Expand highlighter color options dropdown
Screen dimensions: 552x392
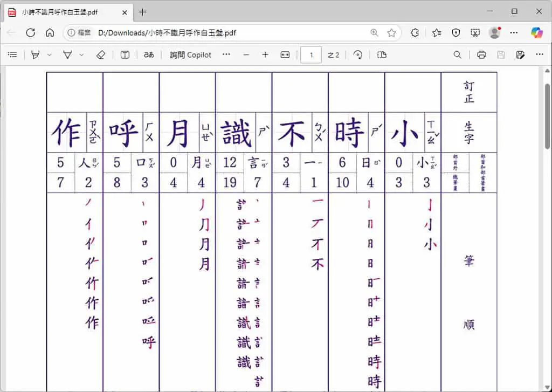pyautogui.click(x=49, y=54)
